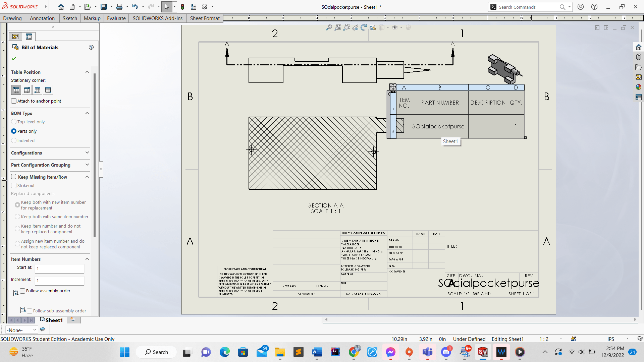Screen dimensions: 644x362
Task: Click the Print document icon in toolbar
Action: [118, 7]
